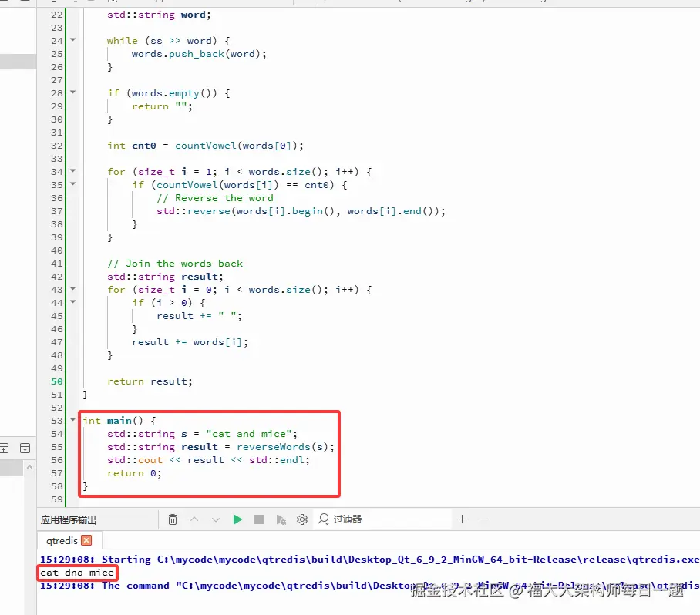Click 'words.push_back(word);' on line 25
This screenshot has width=700, height=615.
(199, 54)
